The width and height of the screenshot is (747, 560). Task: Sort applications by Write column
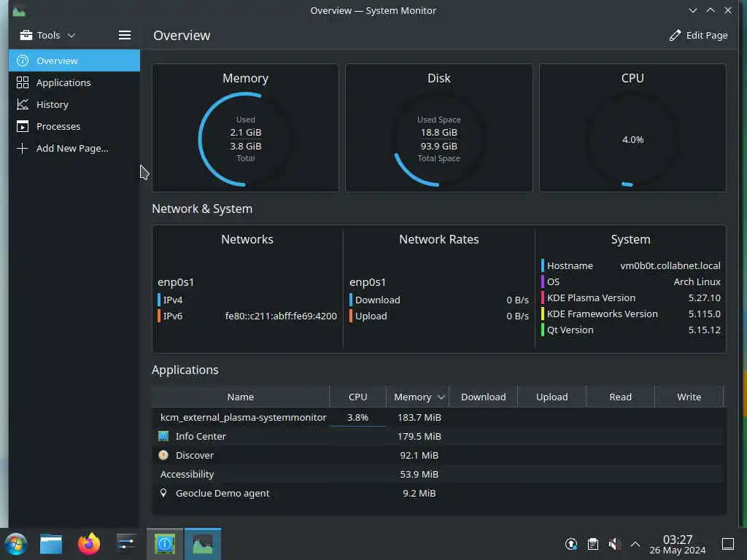[689, 397]
